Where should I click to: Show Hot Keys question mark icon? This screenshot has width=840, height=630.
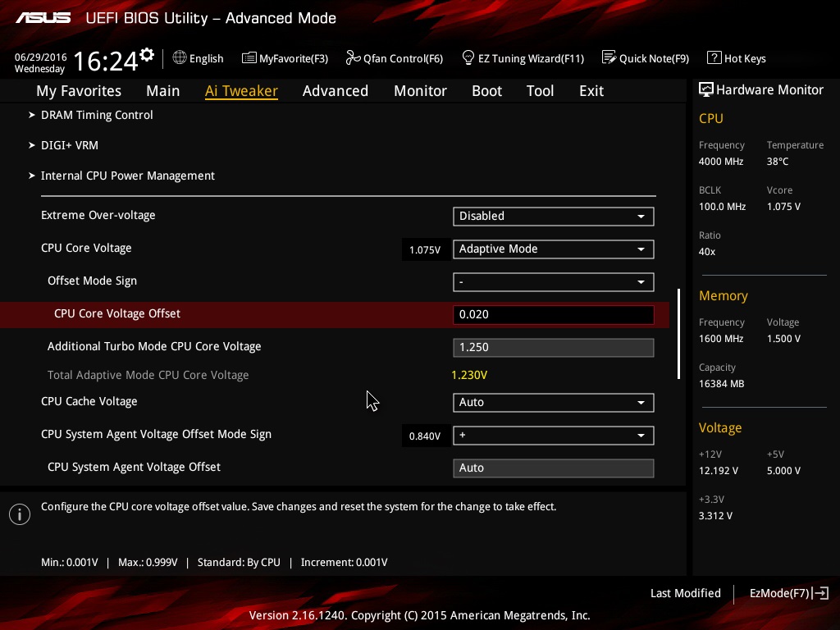pos(714,58)
